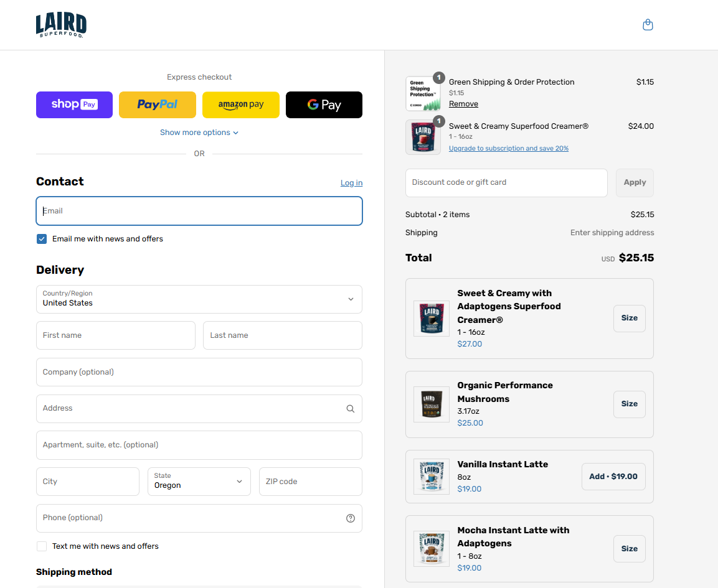Click Mocha Instant Latte product image

432,549
